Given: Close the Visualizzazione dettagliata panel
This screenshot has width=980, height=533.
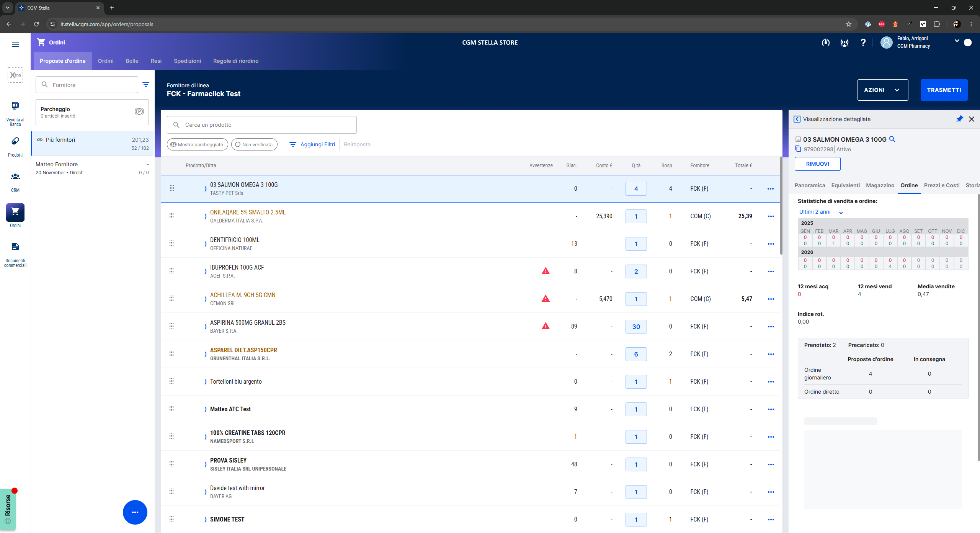Looking at the screenshot, I should (x=972, y=119).
